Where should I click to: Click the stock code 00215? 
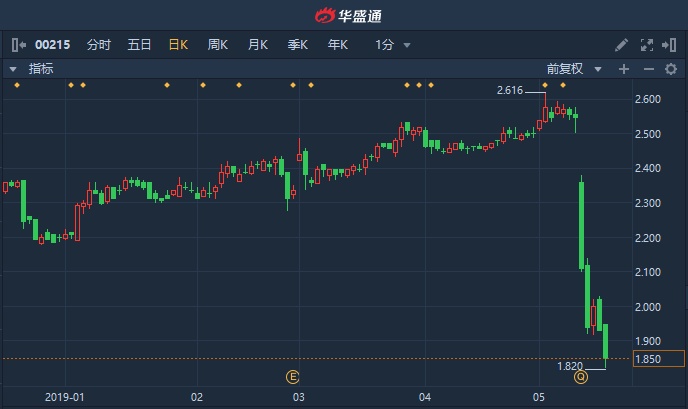pyautogui.click(x=53, y=45)
